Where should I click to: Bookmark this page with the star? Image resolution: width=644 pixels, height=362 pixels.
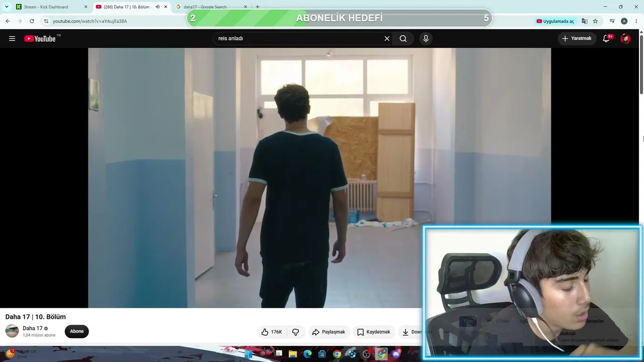(595, 21)
